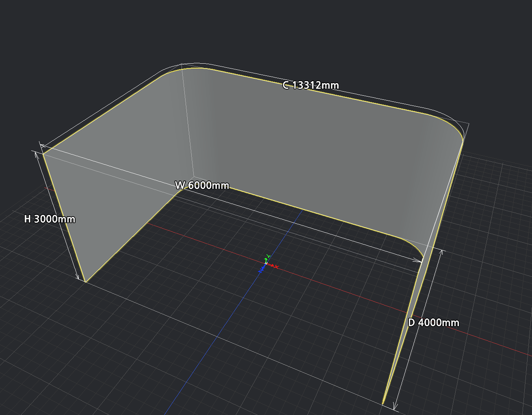Click the bottom arrowhead of the H dimension line

point(78,277)
